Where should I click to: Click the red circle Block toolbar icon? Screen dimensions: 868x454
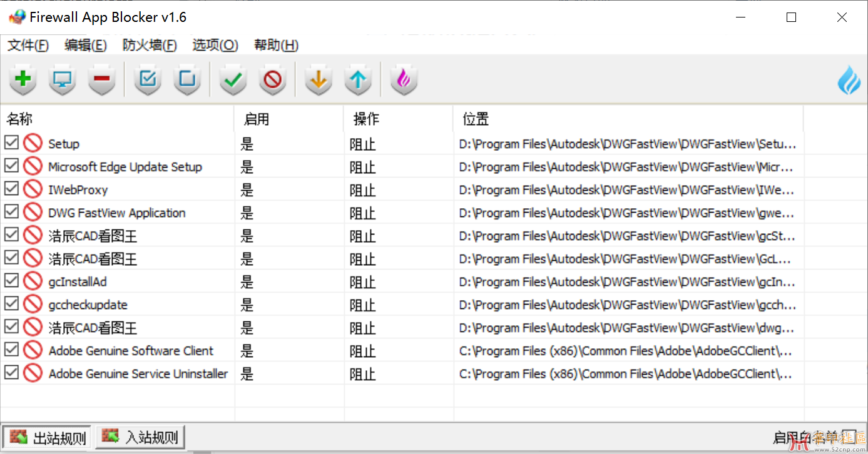(x=273, y=79)
